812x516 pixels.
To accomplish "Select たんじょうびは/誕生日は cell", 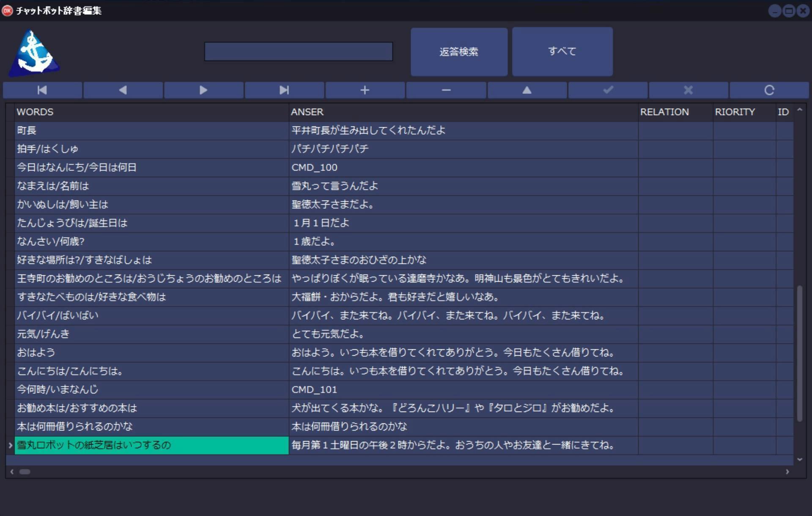I will 152,223.
